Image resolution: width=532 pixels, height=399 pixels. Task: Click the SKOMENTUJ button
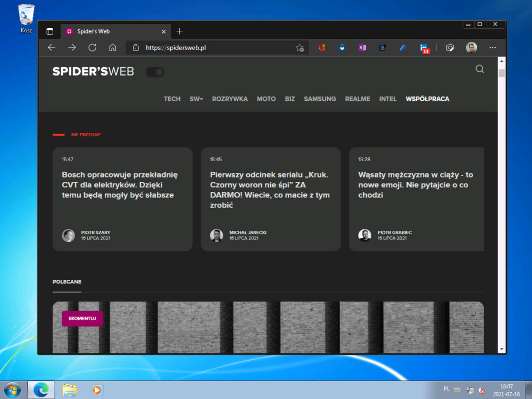pos(82,319)
